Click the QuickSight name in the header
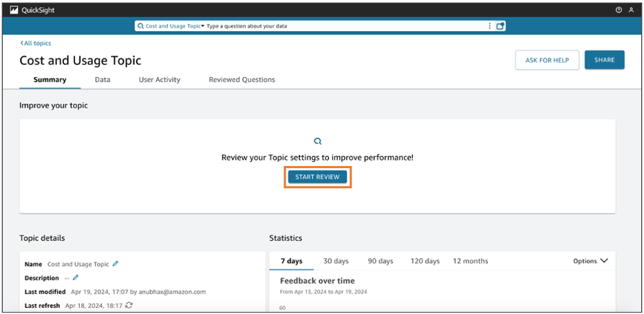 pyautogui.click(x=39, y=10)
